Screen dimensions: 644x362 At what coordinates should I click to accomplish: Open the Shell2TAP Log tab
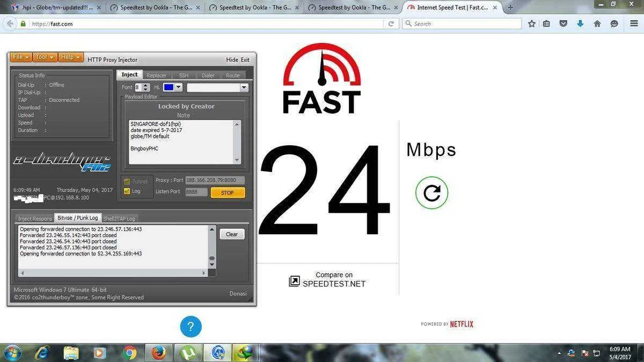coord(119,218)
